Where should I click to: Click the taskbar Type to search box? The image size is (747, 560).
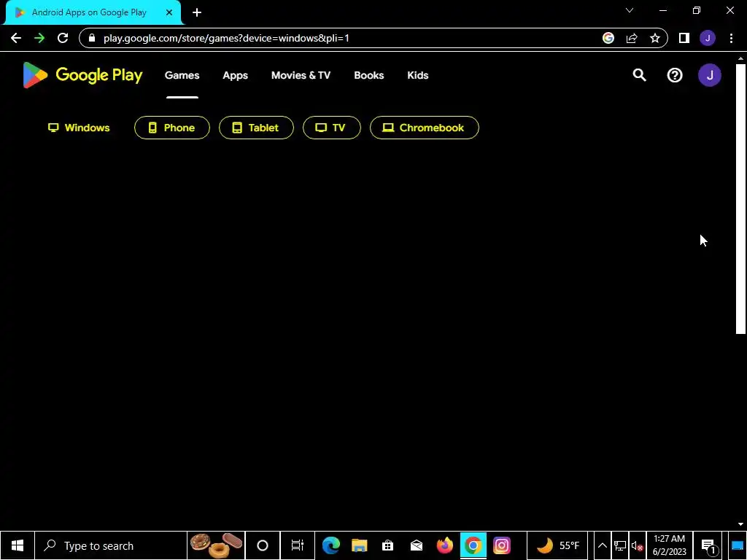pos(111,545)
